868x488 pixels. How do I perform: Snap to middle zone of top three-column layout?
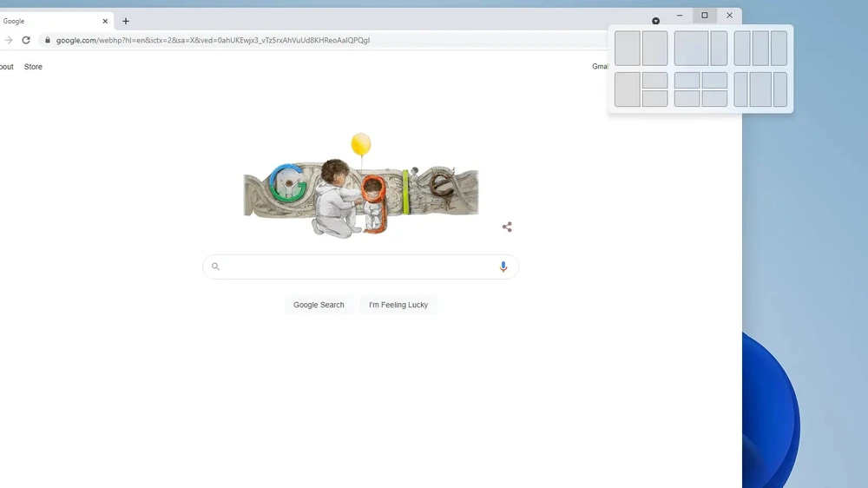(760, 48)
